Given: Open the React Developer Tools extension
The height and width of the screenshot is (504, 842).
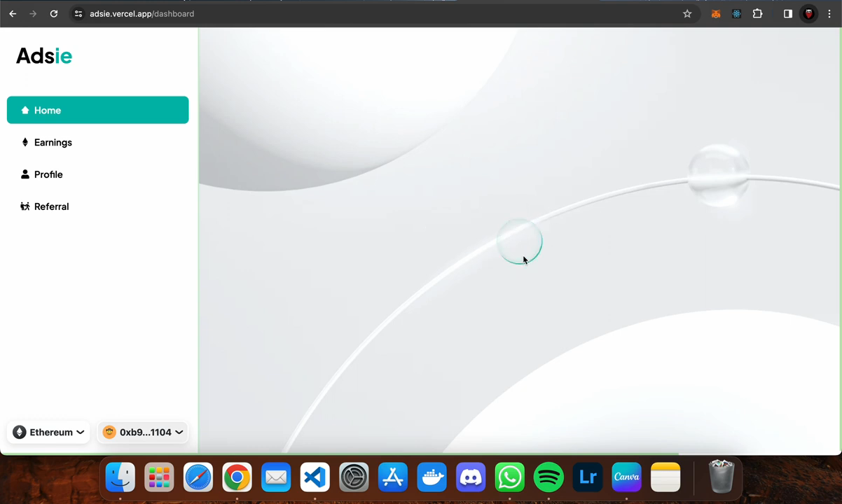Looking at the screenshot, I should click(736, 13).
